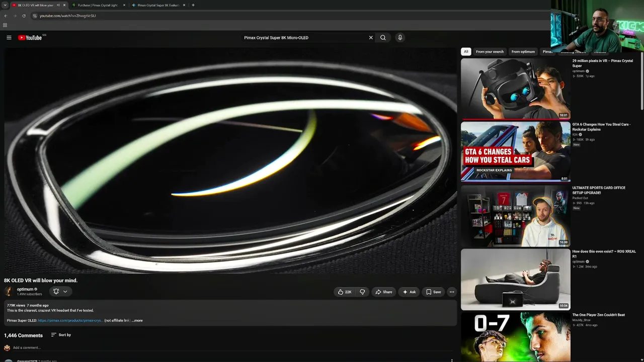Open the browser tab search dropdown
This screenshot has width=644, height=362.
[5, 5]
